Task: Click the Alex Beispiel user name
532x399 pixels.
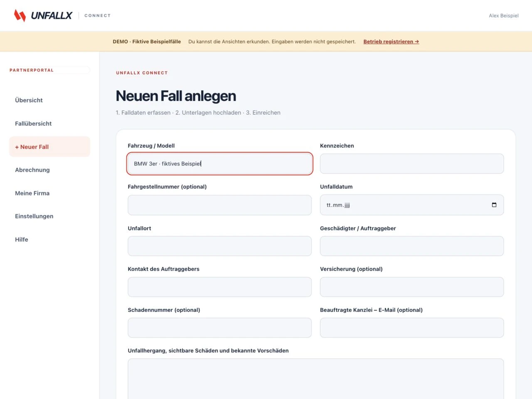Action: click(x=504, y=16)
